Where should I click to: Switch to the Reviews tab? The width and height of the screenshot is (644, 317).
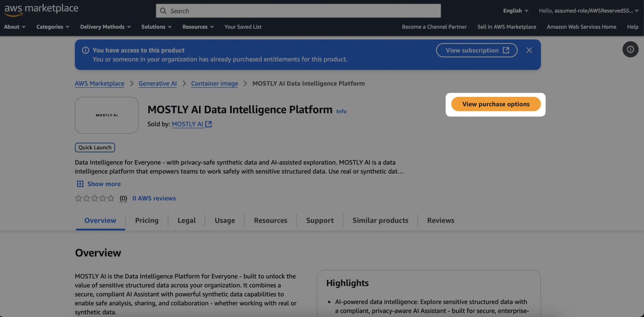pyautogui.click(x=440, y=220)
